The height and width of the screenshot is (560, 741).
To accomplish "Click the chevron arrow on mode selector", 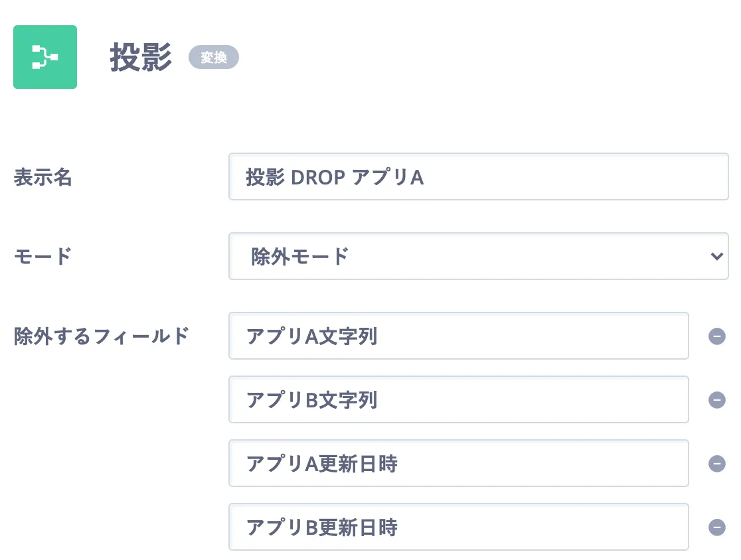I will (x=716, y=256).
